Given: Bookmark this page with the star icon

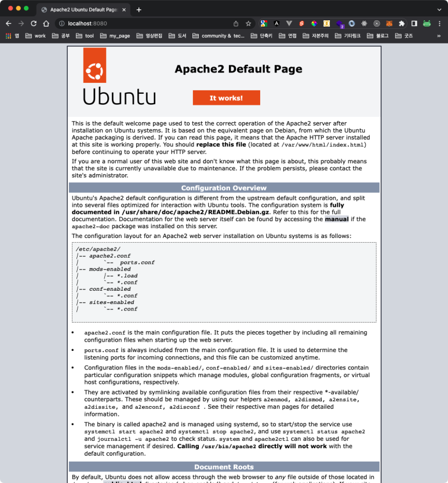Looking at the screenshot, I should pyautogui.click(x=249, y=23).
